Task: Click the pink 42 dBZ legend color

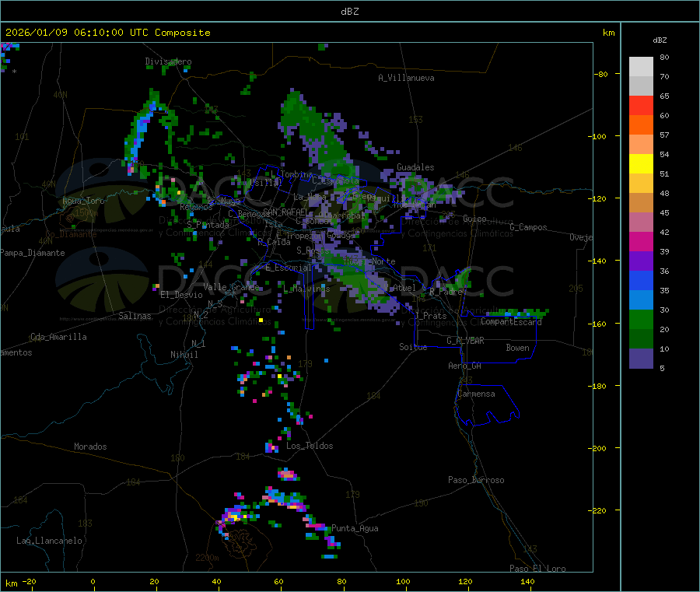Action: pyautogui.click(x=641, y=222)
